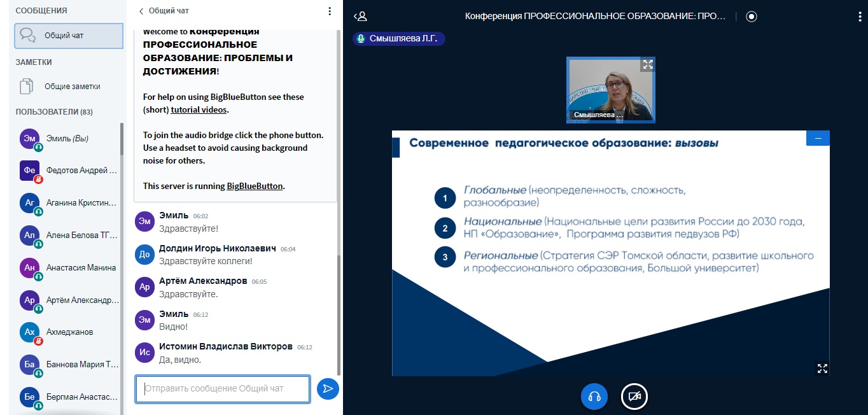The image size is (868, 415).
Task: Minimize the presentation with the blue button
Action: 818,138
